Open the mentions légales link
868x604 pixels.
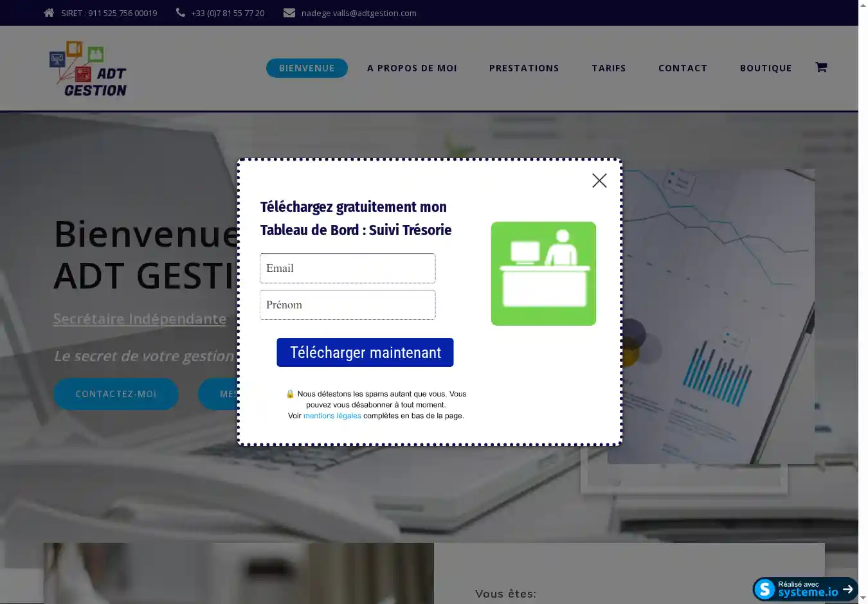(x=332, y=416)
